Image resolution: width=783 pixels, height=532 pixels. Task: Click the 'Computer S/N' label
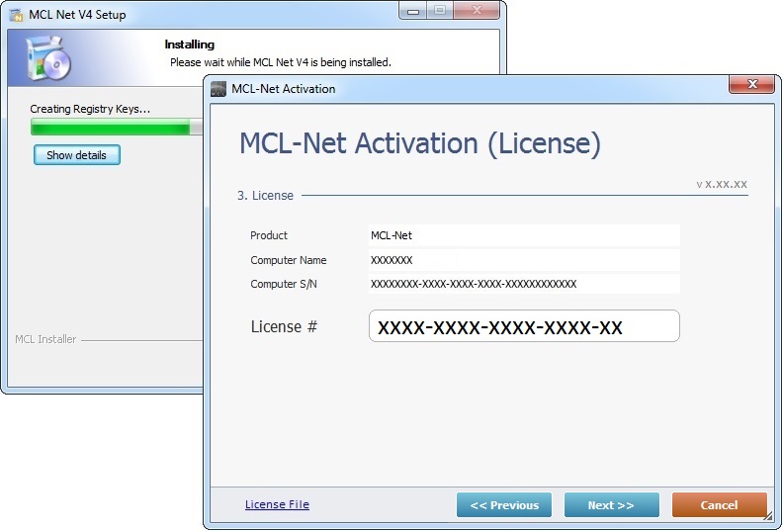coord(284,284)
